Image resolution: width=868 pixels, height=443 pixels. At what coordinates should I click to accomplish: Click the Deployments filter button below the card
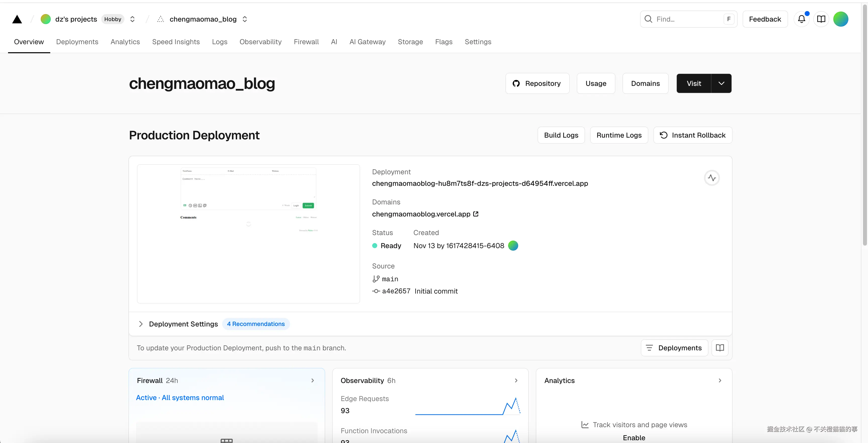point(674,348)
